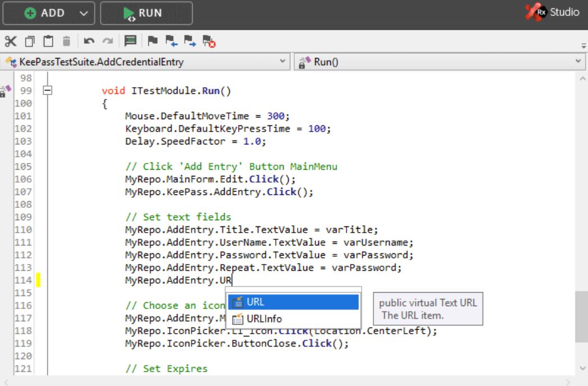Click "MyRepo.MainForm.Edit.Click();" line
Viewport: 588px width, 386px height.
click(x=211, y=179)
